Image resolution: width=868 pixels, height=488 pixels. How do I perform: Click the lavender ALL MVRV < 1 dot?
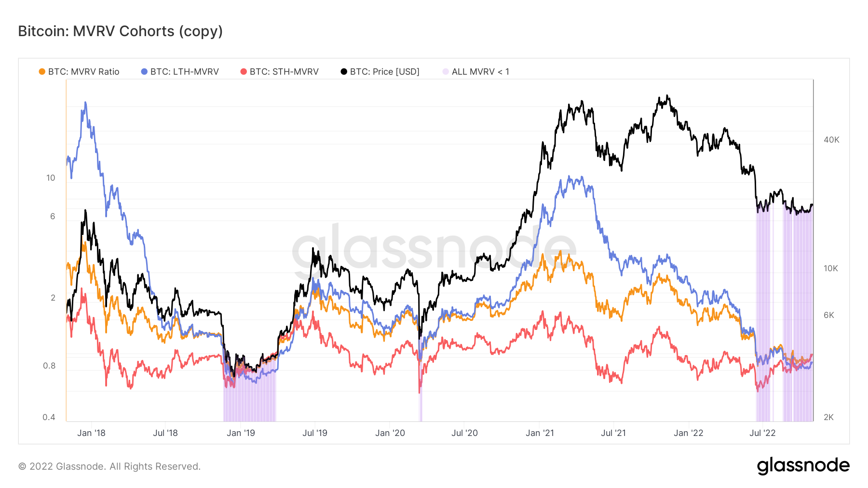[446, 72]
